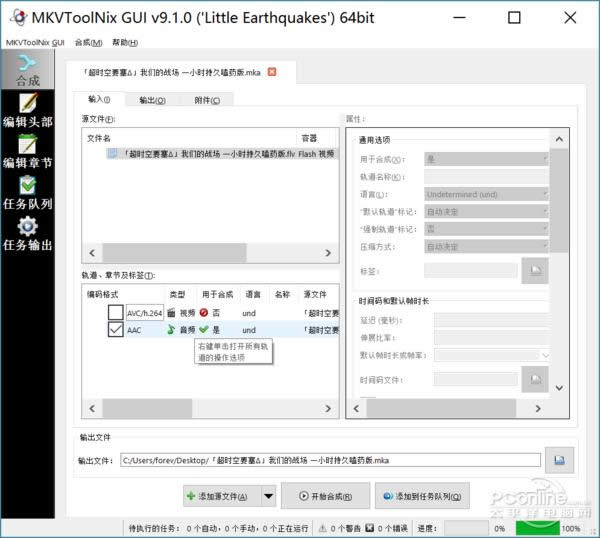Open the 压缩方式 compression dropdown
Image resolution: width=600 pixels, height=538 pixels.
coord(486,246)
